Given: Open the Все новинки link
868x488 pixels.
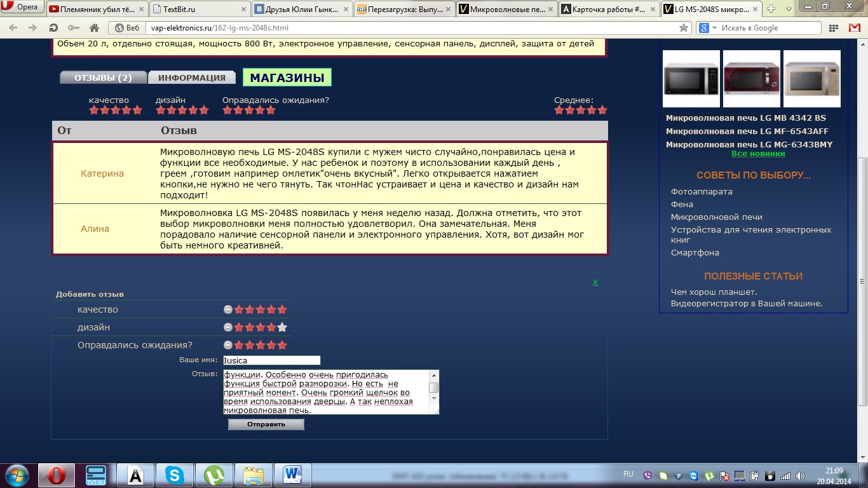Looking at the screenshot, I should pyautogui.click(x=758, y=153).
